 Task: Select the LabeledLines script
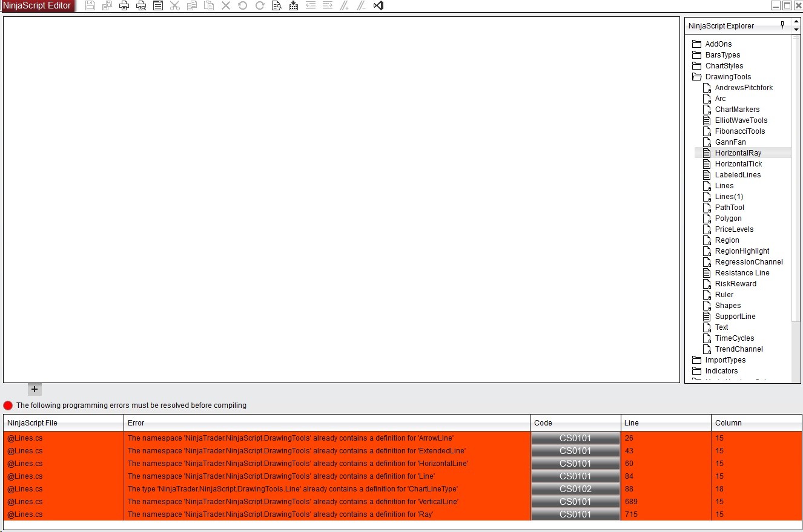click(738, 175)
